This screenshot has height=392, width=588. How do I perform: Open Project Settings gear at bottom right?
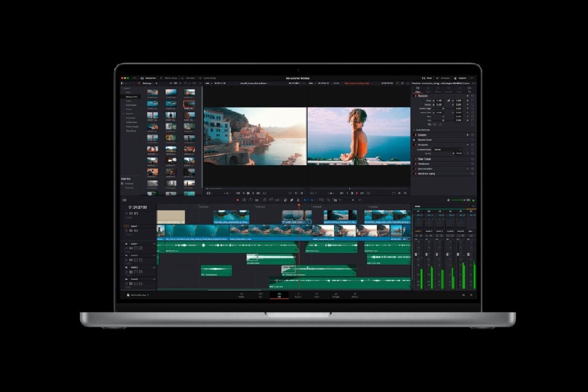point(471,295)
